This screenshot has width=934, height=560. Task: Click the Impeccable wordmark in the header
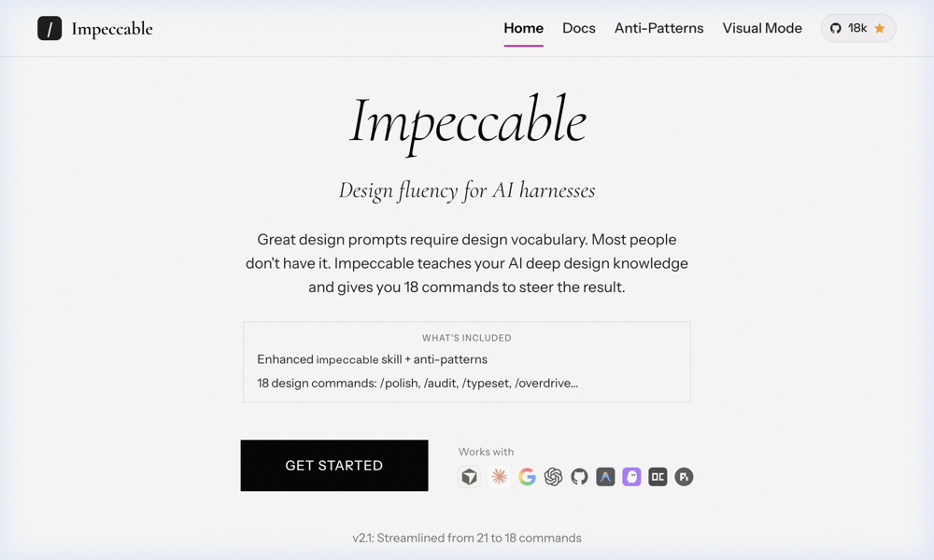pos(110,28)
